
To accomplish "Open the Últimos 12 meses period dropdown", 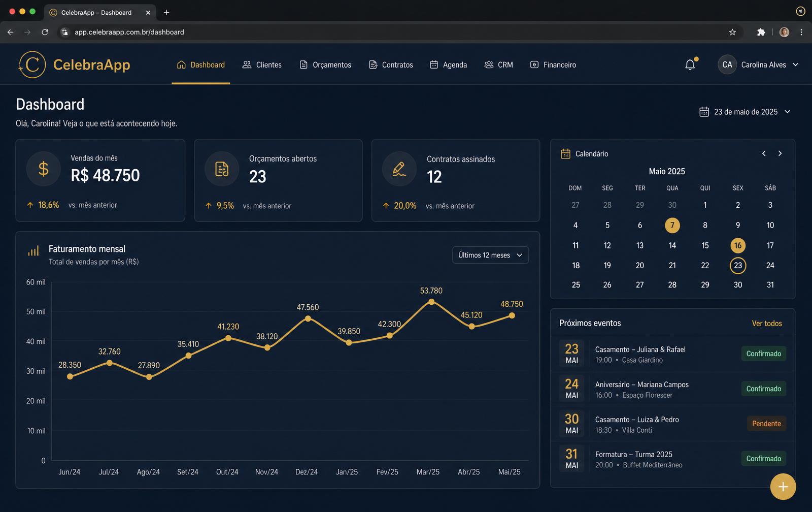I will click(490, 255).
